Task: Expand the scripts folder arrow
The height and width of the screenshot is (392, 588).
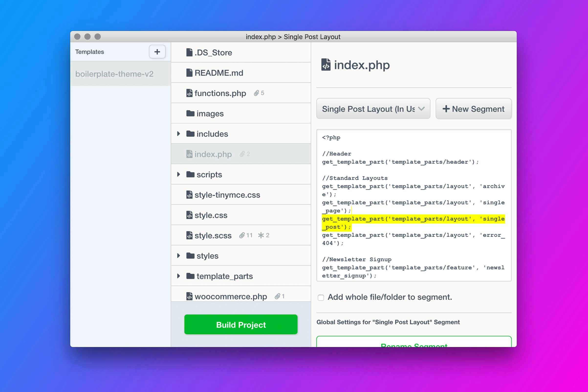Action: click(x=178, y=174)
